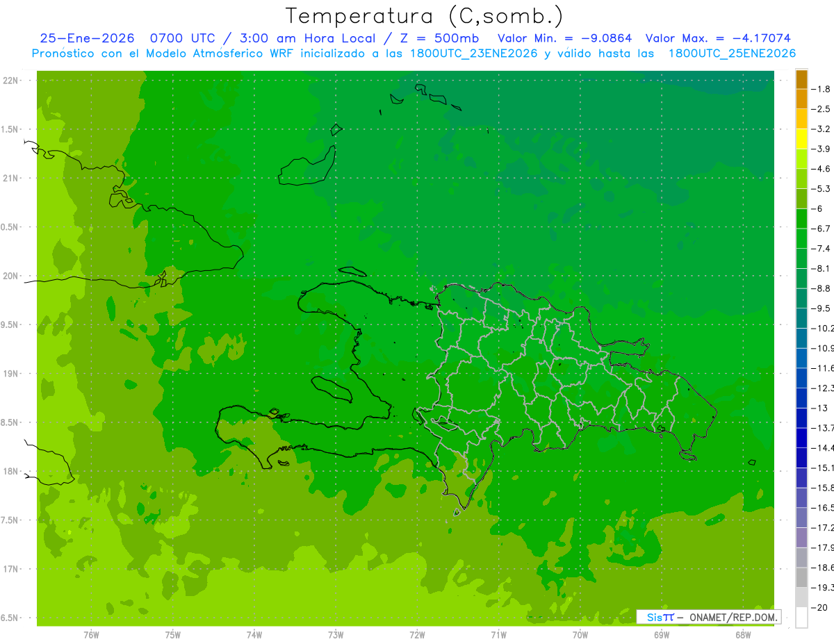834x644 pixels.
Task: Pick the white swatch below -20
Action: point(801,618)
